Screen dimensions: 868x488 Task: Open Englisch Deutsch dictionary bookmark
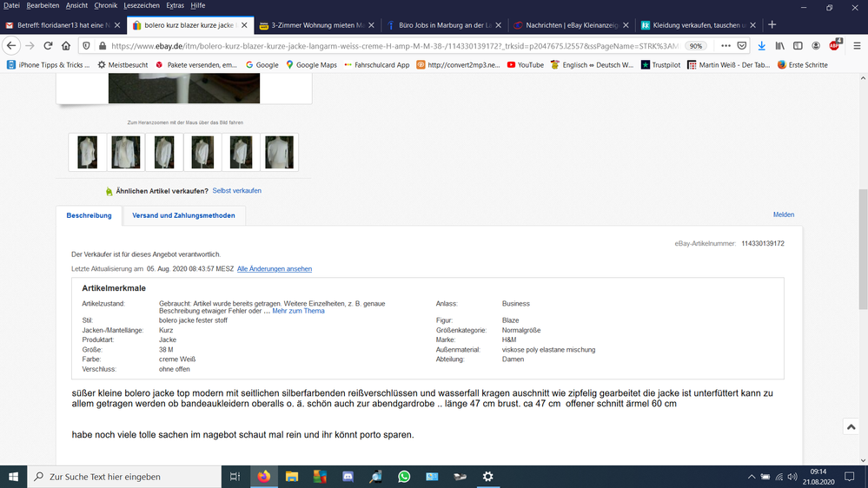(592, 65)
